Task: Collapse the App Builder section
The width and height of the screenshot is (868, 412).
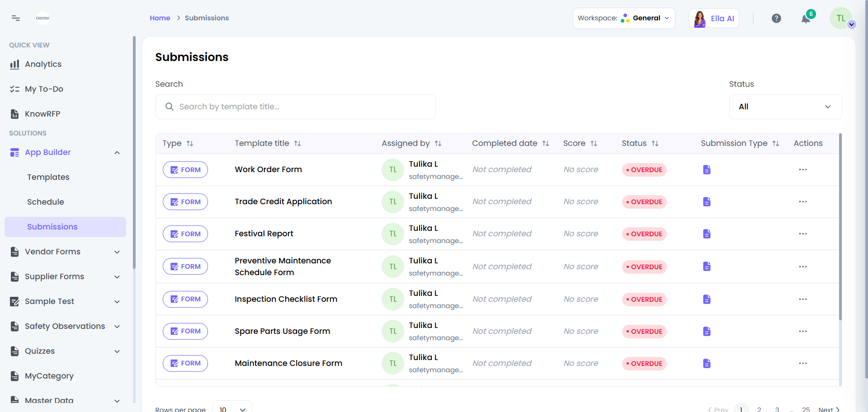Action: point(117,153)
